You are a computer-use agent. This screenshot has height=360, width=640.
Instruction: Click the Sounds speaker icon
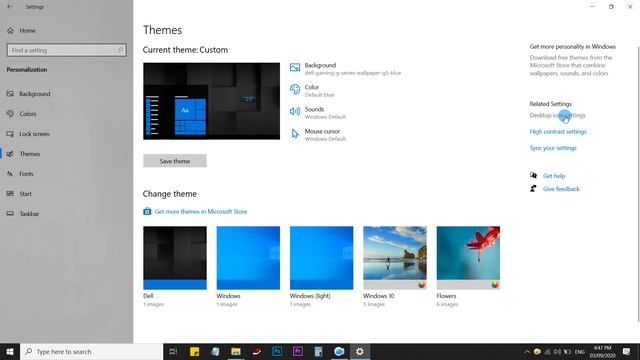pos(295,111)
